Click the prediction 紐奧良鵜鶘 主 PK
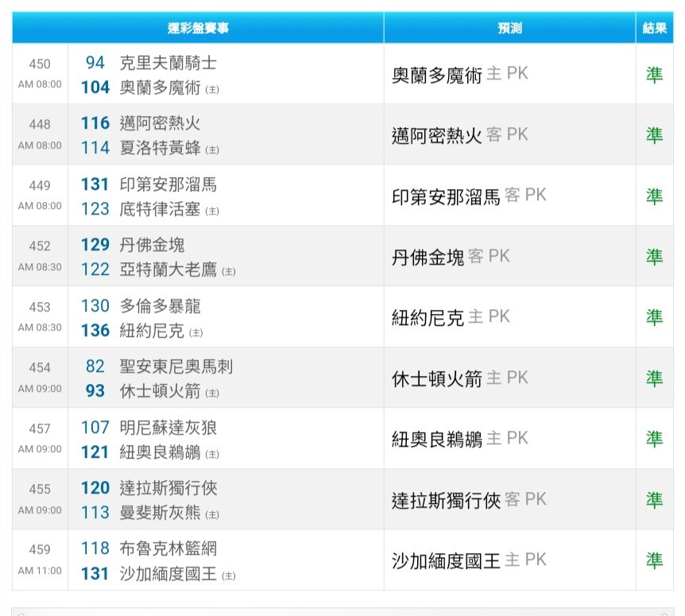 pos(460,439)
